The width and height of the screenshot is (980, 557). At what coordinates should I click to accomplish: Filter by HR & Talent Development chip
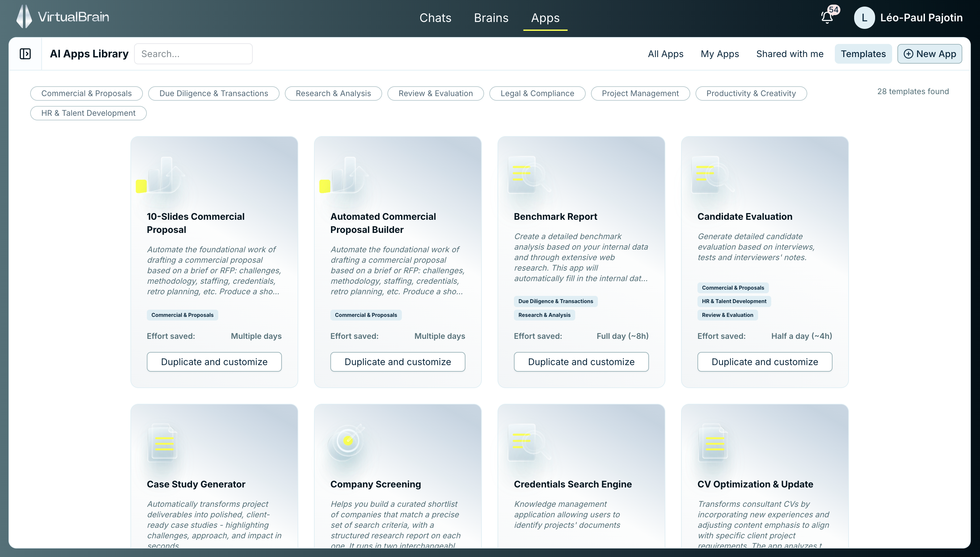coord(88,113)
